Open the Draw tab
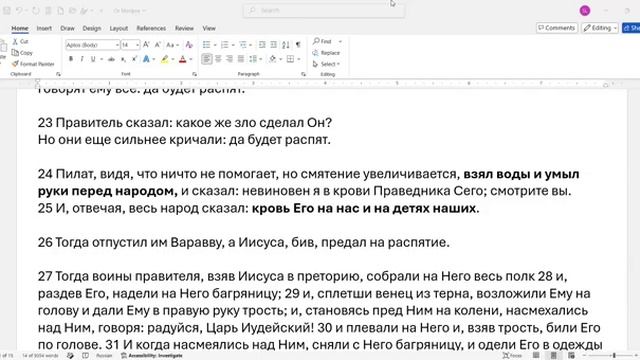640x360 pixels. (67, 28)
